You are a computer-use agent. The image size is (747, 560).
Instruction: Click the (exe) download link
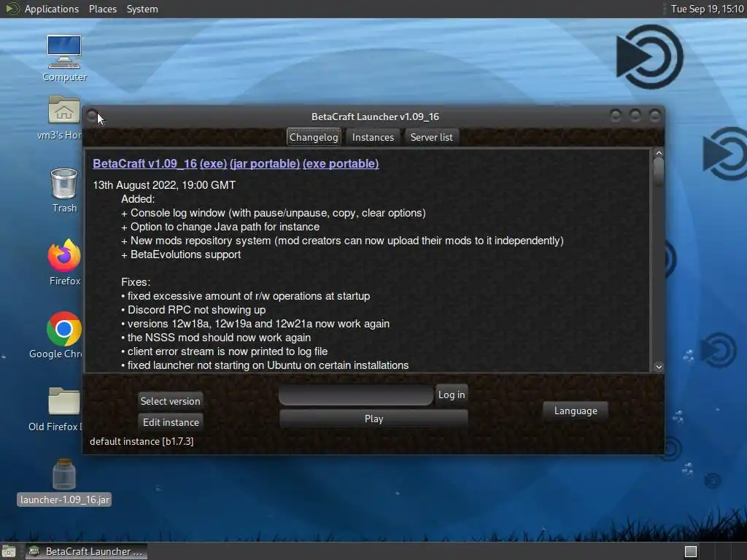[213, 163]
